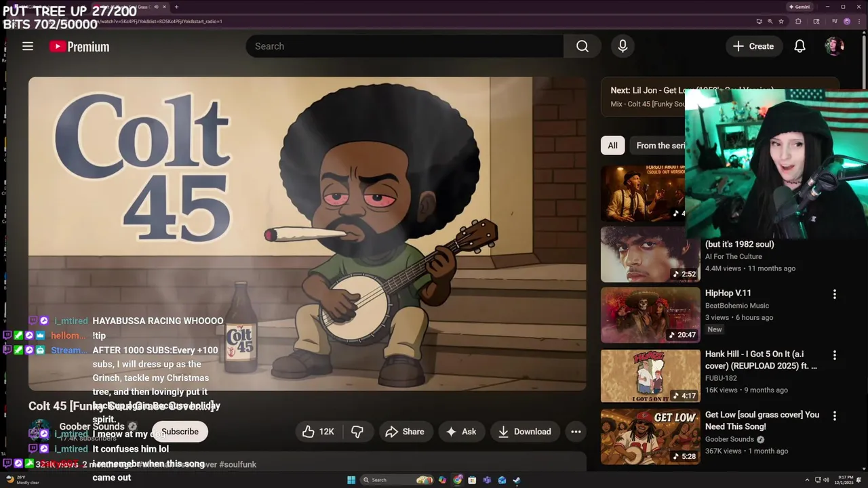Open Copilot from the taskbar
The height and width of the screenshot is (488, 868).
442,480
